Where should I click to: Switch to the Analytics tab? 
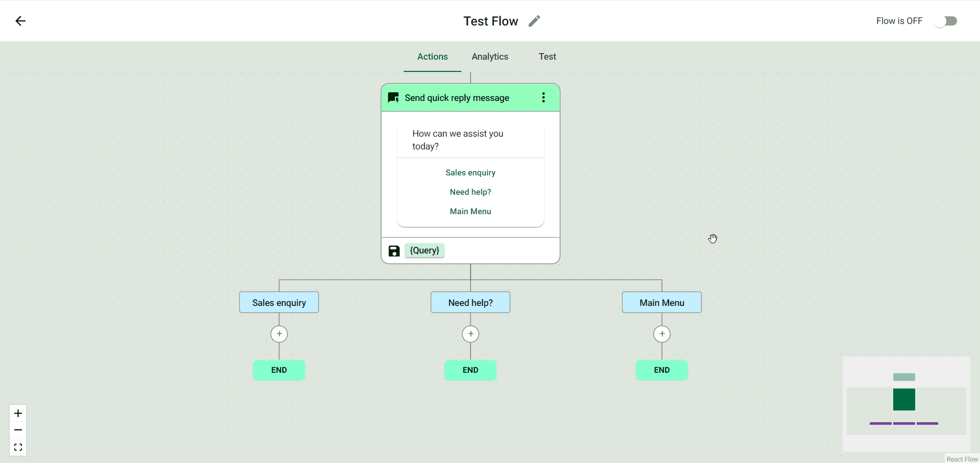click(x=489, y=57)
